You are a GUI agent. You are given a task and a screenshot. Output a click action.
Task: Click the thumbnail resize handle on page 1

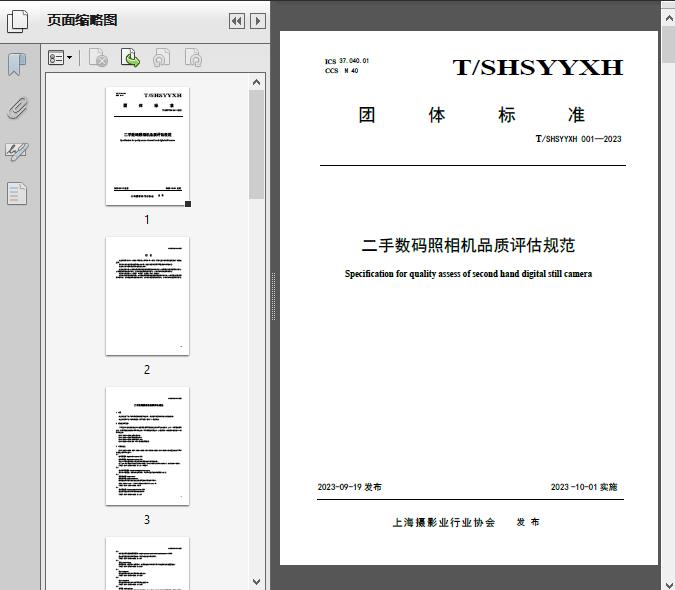point(188,204)
